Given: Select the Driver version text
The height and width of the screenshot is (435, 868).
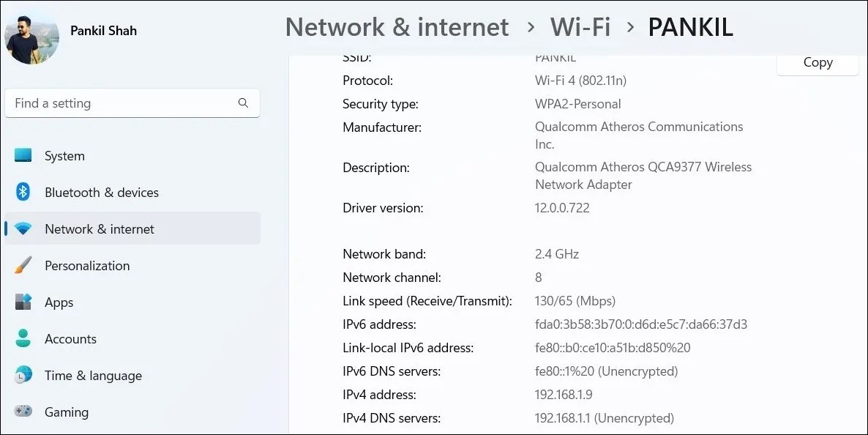Looking at the screenshot, I should (383, 208).
